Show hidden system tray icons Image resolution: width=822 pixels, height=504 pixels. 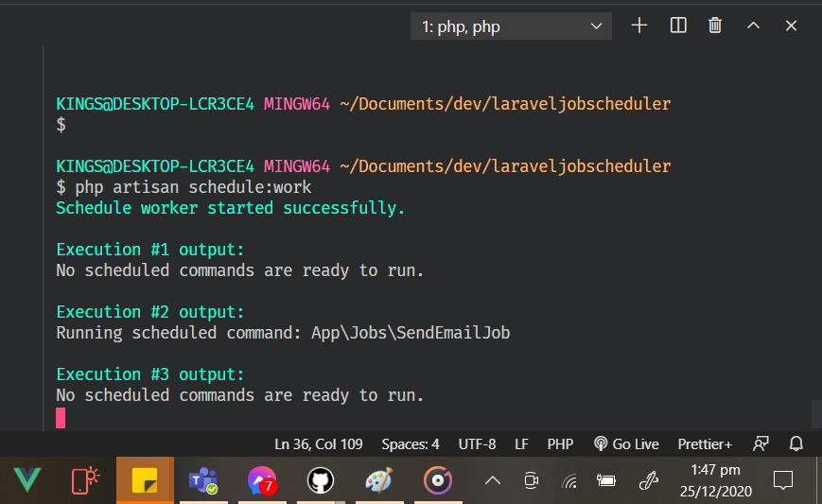click(492, 480)
